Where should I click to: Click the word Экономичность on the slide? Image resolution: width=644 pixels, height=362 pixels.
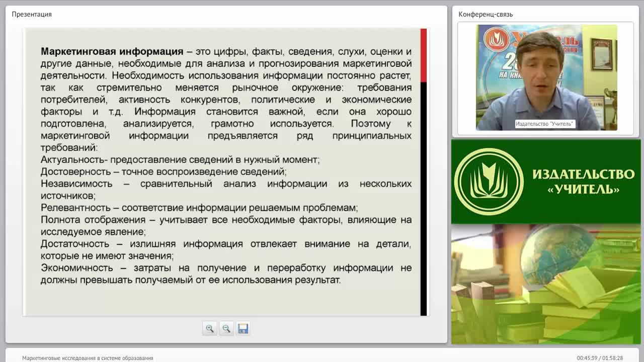click(x=76, y=268)
